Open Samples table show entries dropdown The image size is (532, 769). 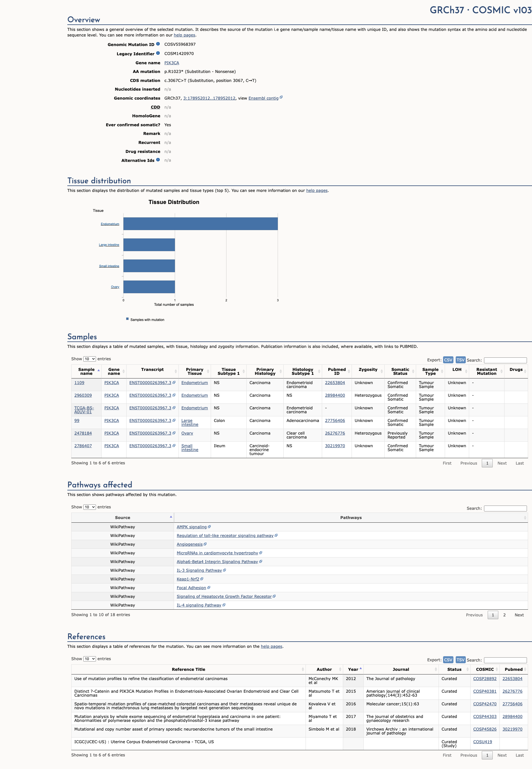click(89, 359)
